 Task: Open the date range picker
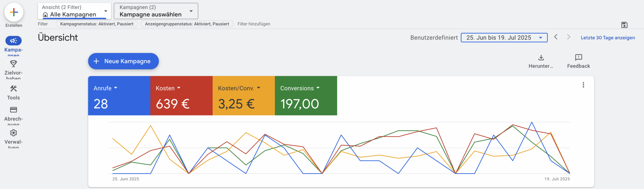click(504, 38)
